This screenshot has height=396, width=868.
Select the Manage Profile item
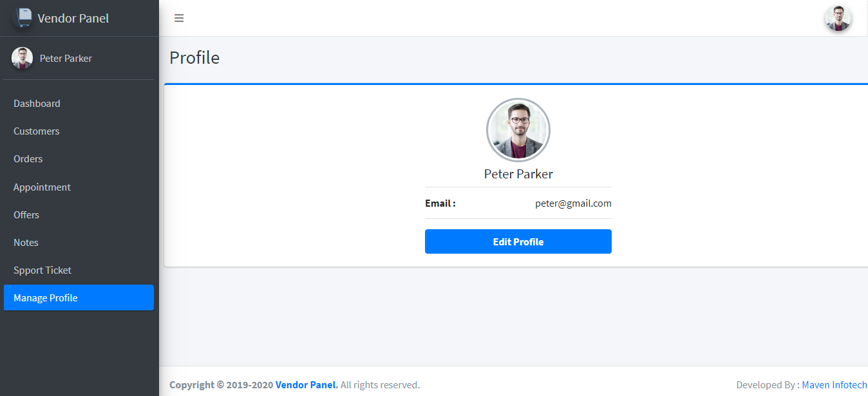(79, 297)
